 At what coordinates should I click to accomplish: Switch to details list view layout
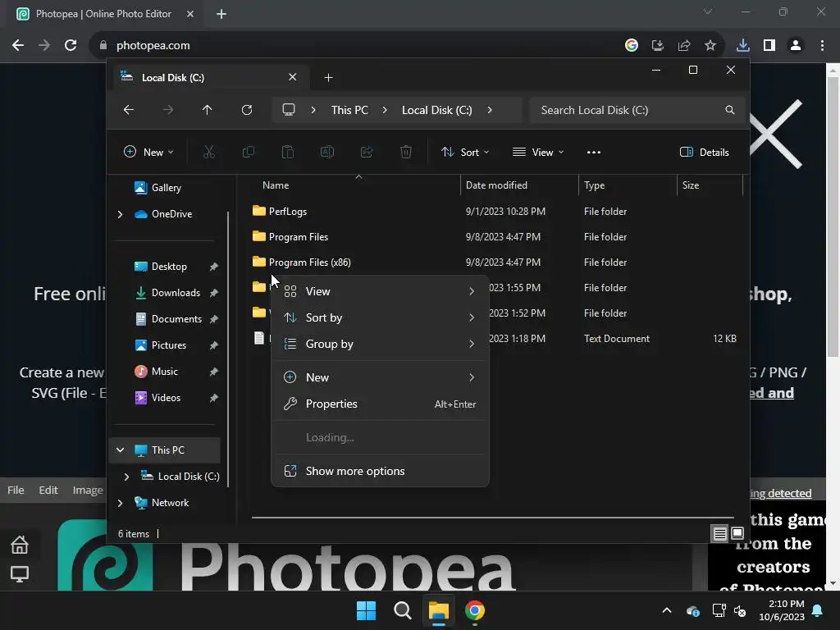[x=719, y=533]
